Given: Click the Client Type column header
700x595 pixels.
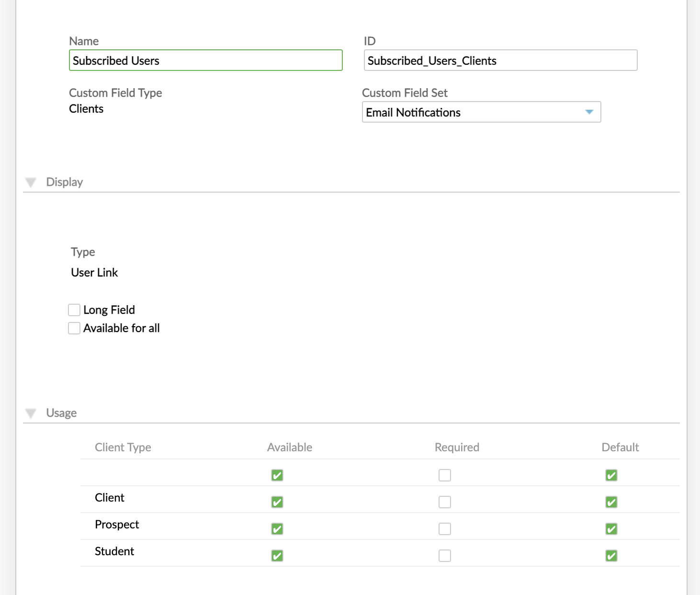Looking at the screenshot, I should [123, 447].
